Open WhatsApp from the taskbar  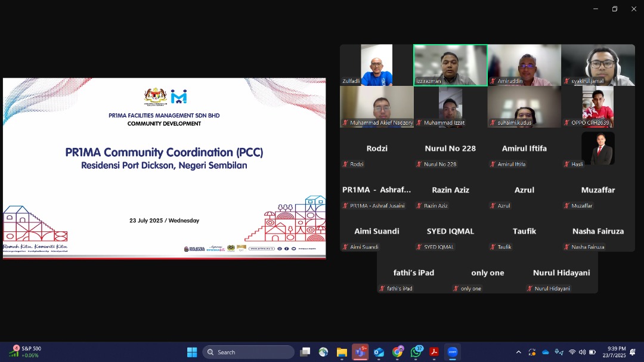point(416,352)
